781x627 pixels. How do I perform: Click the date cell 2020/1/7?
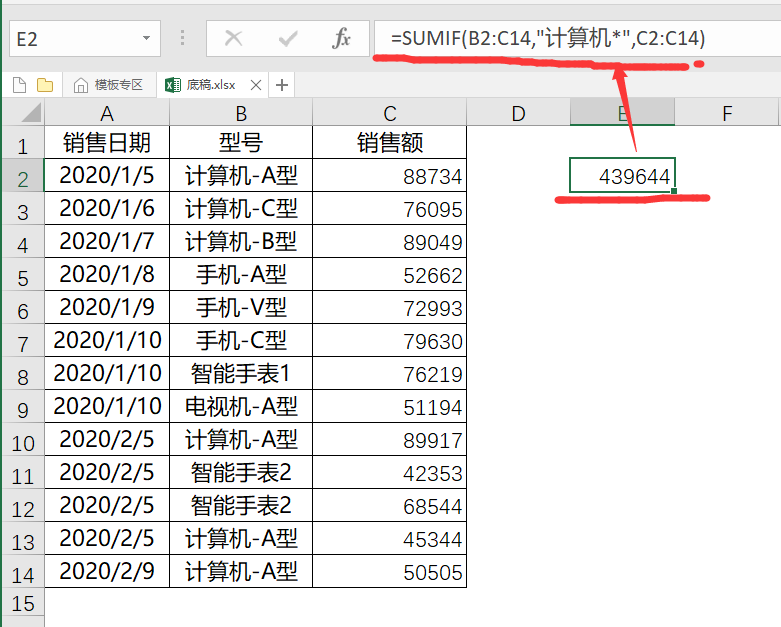107,241
